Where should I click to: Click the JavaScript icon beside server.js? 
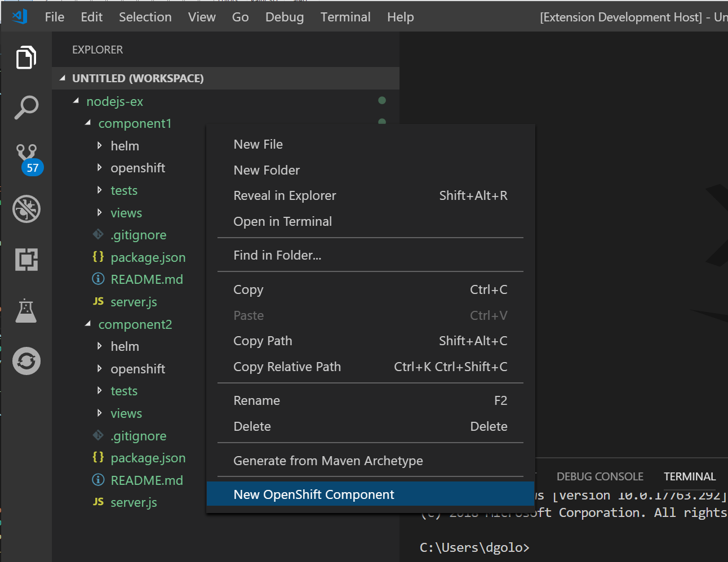point(97,301)
